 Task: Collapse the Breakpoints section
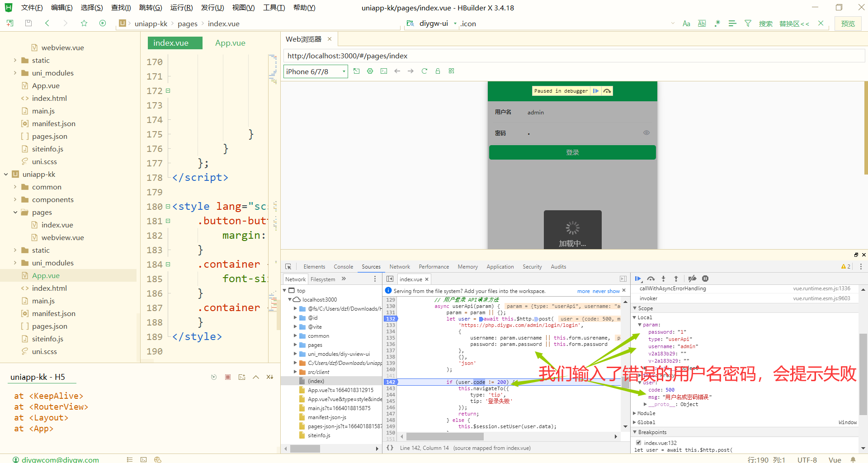635,432
